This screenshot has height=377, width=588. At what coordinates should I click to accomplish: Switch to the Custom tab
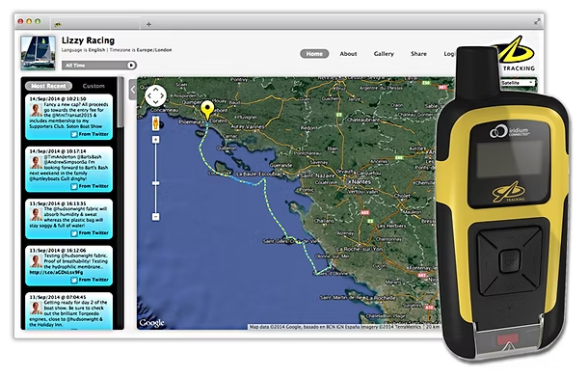point(94,86)
